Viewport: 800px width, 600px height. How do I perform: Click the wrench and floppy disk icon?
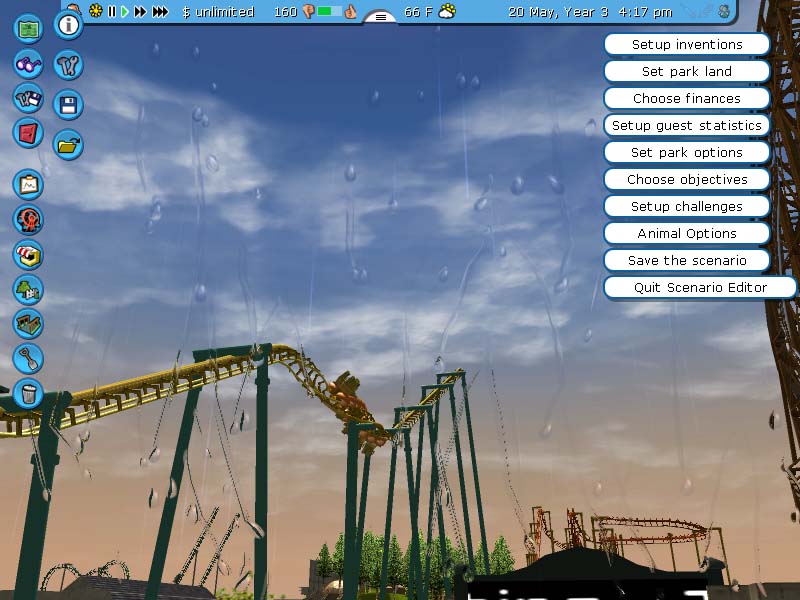coord(28,98)
